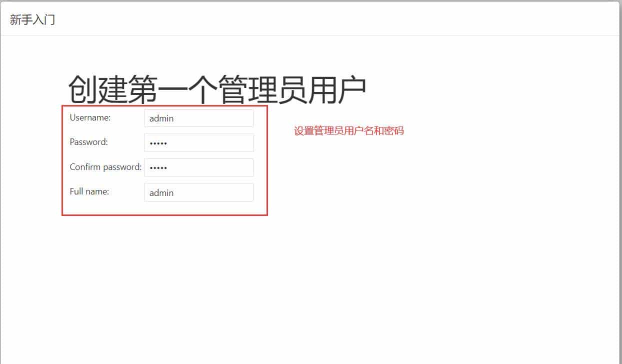Click the Password: label

tap(88, 142)
